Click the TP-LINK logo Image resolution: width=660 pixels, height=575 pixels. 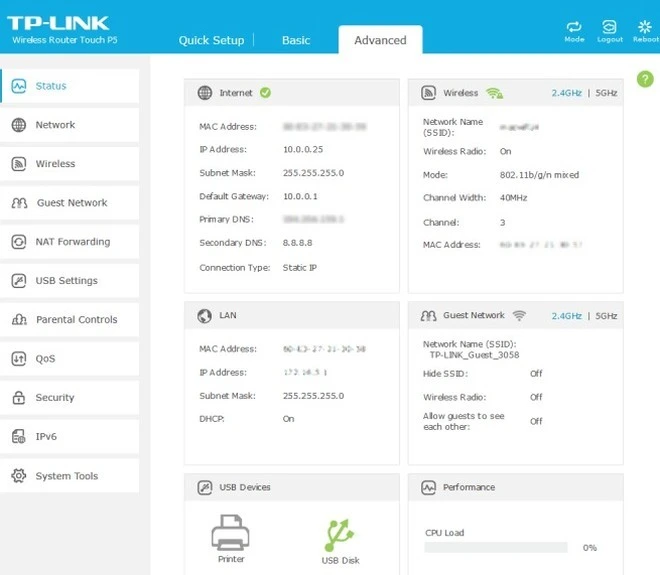click(x=58, y=23)
